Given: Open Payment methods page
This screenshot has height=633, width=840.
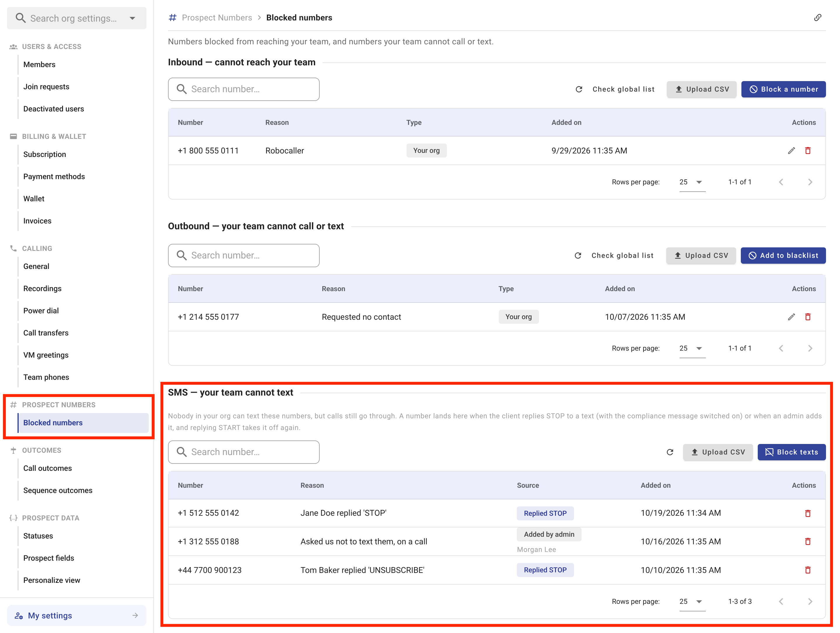Looking at the screenshot, I should coord(54,176).
